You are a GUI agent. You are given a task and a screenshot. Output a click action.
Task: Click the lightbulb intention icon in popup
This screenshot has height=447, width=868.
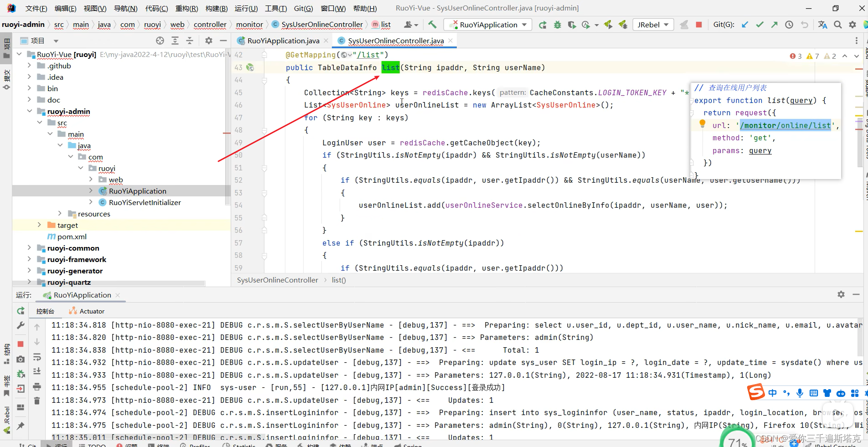(x=703, y=123)
